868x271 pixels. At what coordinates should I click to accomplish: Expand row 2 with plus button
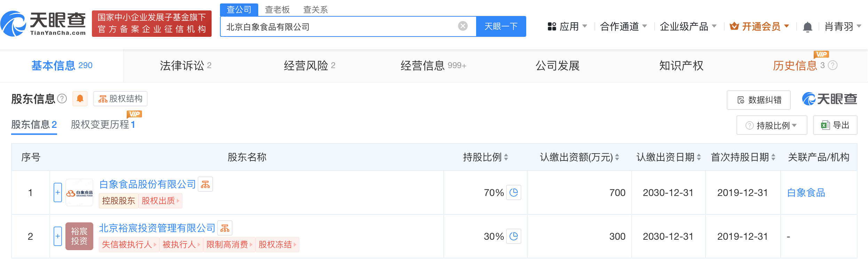[x=58, y=236]
